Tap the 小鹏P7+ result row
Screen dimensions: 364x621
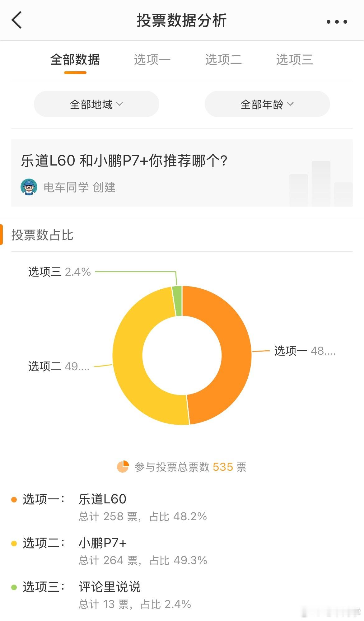tap(182, 551)
